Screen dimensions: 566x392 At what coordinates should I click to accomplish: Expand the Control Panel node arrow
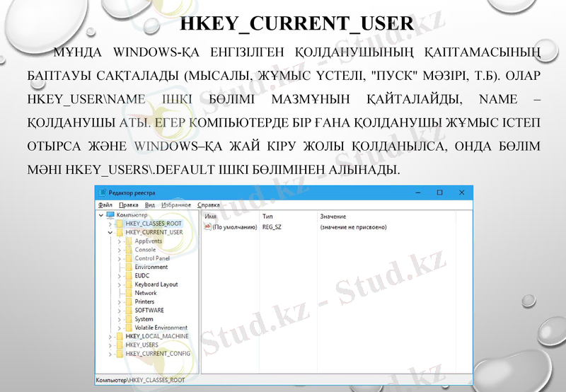[x=120, y=258]
